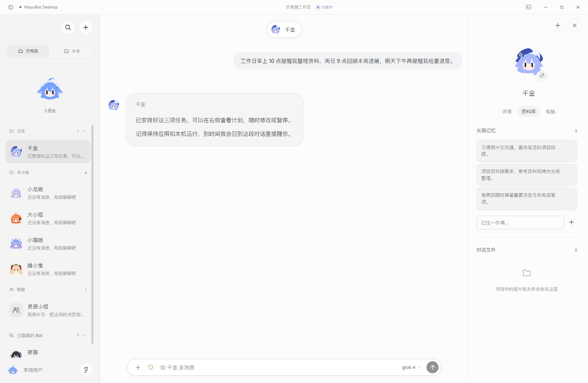Image resolution: width=588 pixels, height=383 pixels.
Task: Switch to the 本地 mode
Action: tap(72, 51)
